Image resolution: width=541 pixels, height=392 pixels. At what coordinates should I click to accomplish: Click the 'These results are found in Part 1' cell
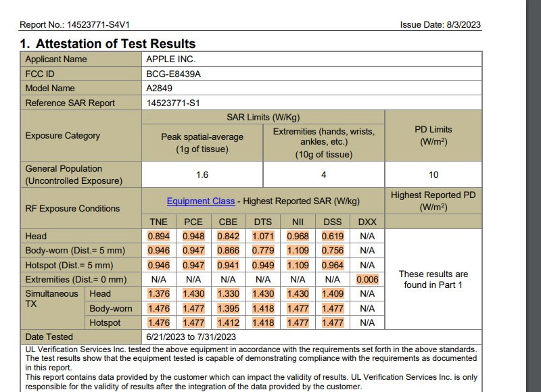pos(433,279)
